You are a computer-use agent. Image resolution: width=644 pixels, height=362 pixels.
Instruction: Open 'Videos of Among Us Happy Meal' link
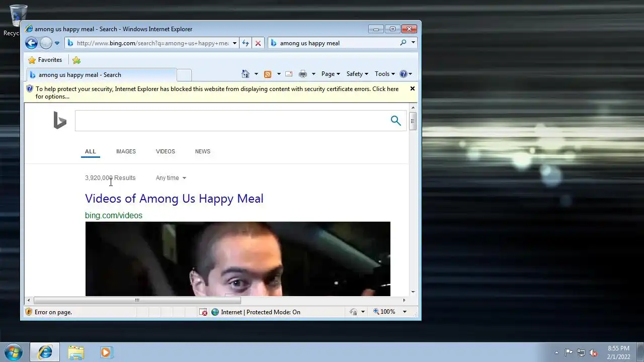[174, 199]
